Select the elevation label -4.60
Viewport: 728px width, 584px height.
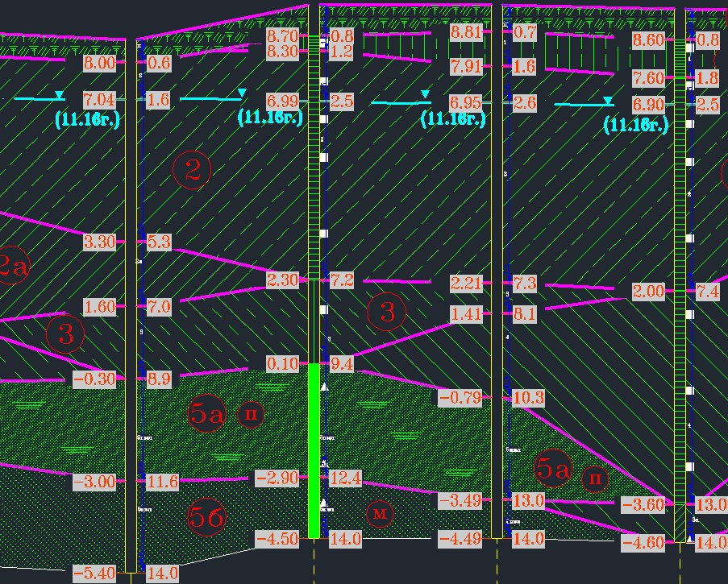[x=643, y=543]
